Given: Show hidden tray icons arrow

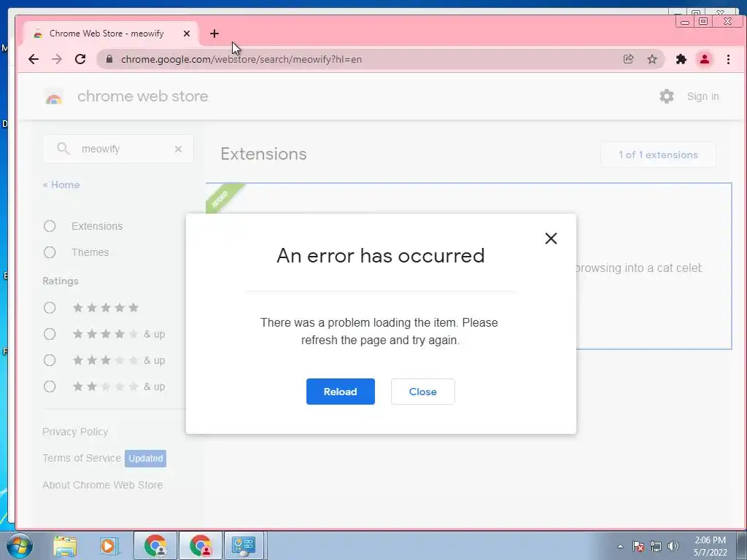Looking at the screenshot, I should [x=620, y=546].
